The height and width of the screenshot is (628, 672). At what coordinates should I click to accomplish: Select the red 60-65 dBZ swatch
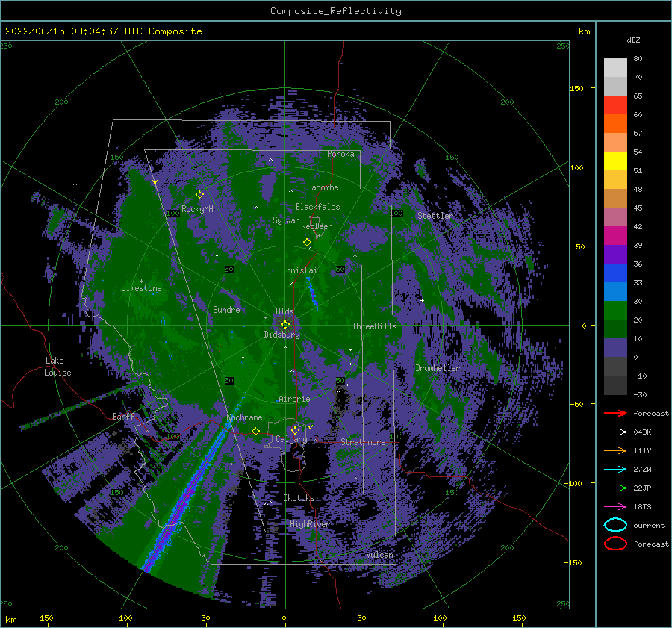pyautogui.click(x=615, y=105)
